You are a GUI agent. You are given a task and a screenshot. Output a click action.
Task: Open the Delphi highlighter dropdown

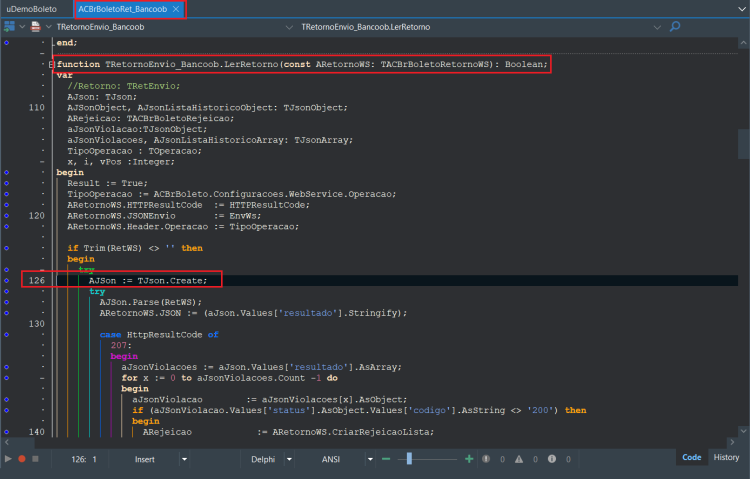[289, 459]
